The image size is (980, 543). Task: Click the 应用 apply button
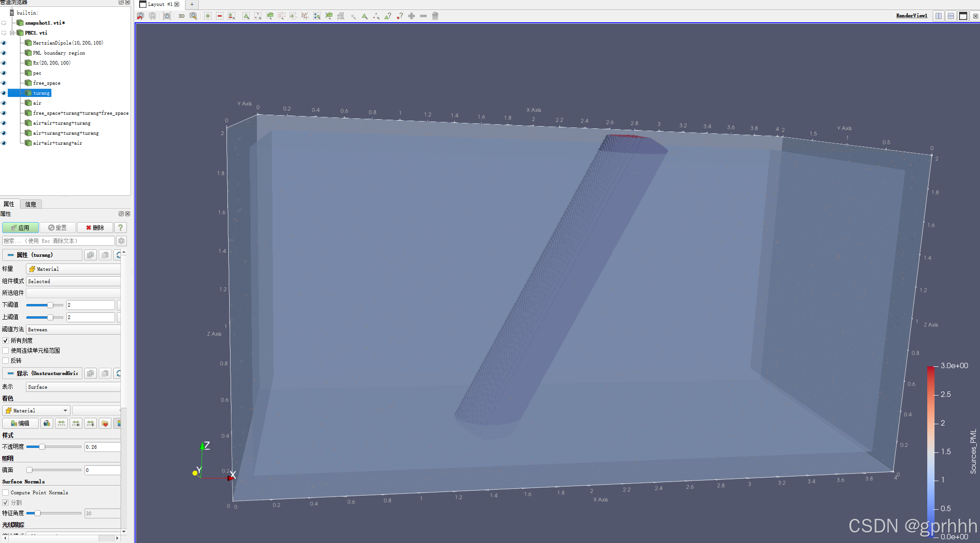20,228
